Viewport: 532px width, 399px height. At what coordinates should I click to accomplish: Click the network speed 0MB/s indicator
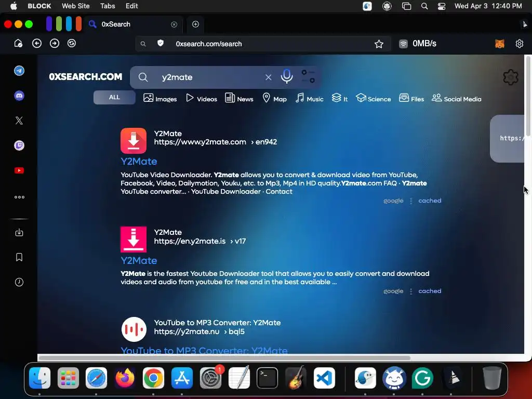[x=418, y=44]
